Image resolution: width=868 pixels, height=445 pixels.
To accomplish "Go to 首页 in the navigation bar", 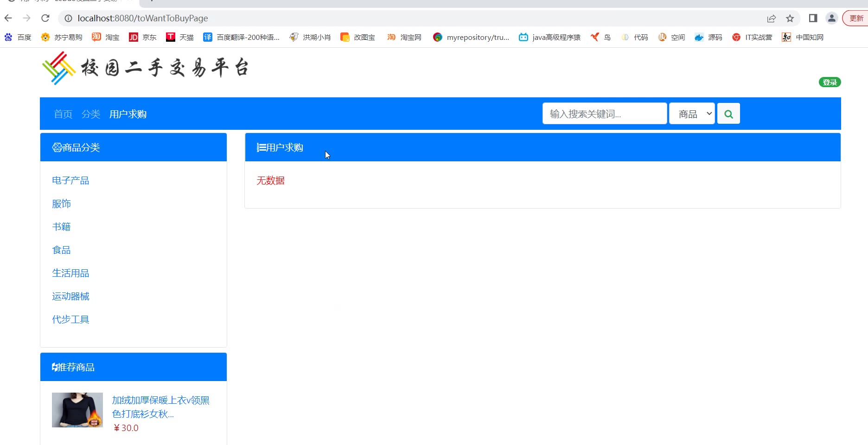I will tap(63, 114).
